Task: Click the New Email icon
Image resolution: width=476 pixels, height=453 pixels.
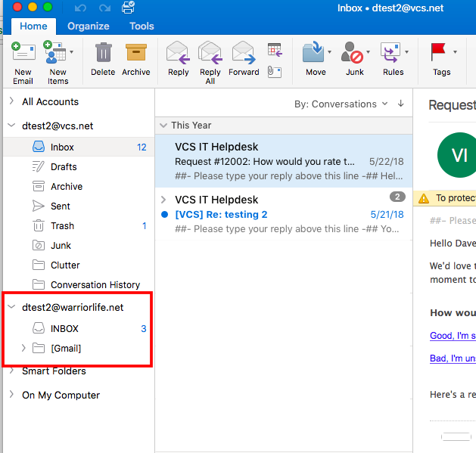Action: point(23,52)
